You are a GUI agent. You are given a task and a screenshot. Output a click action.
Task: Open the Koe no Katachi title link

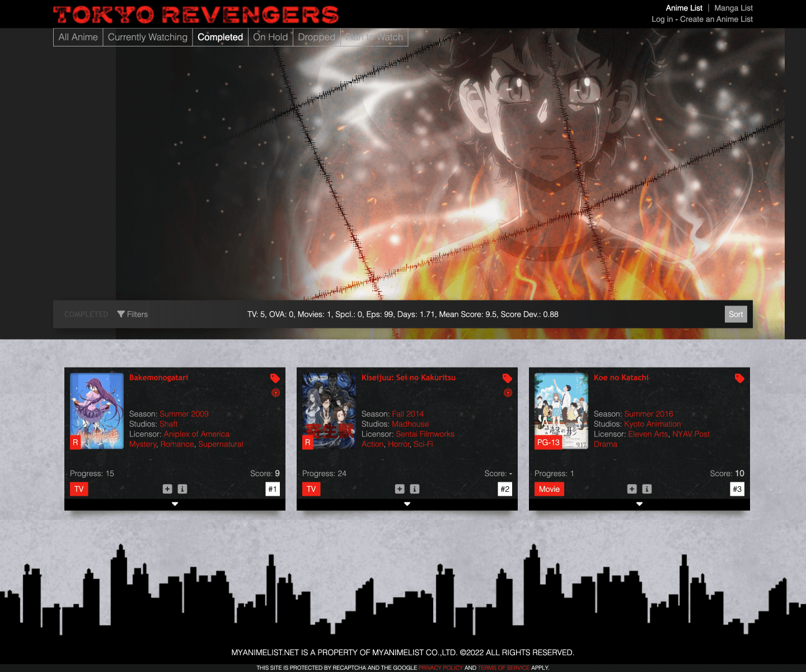(x=621, y=378)
